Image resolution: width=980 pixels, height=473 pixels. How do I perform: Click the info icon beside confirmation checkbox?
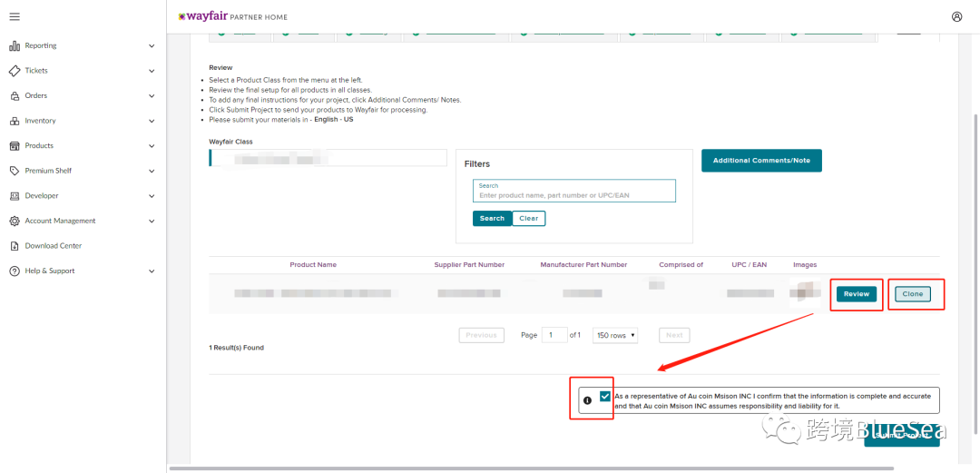(x=587, y=400)
